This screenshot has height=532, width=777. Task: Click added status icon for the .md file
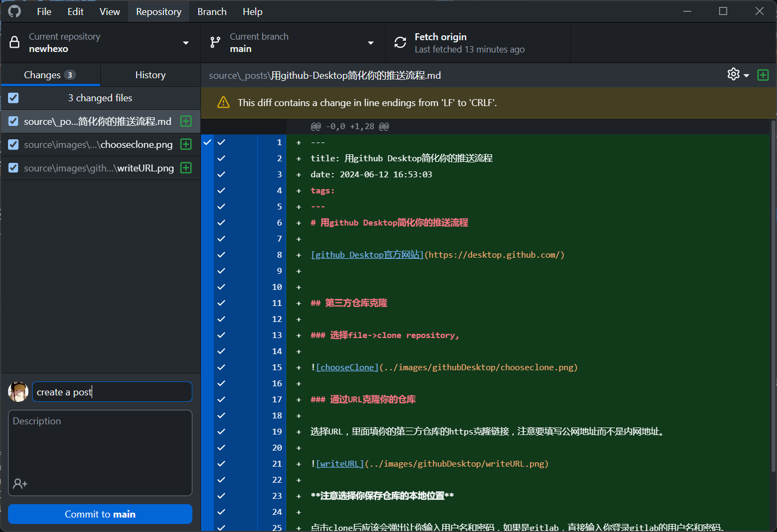pos(186,121)
